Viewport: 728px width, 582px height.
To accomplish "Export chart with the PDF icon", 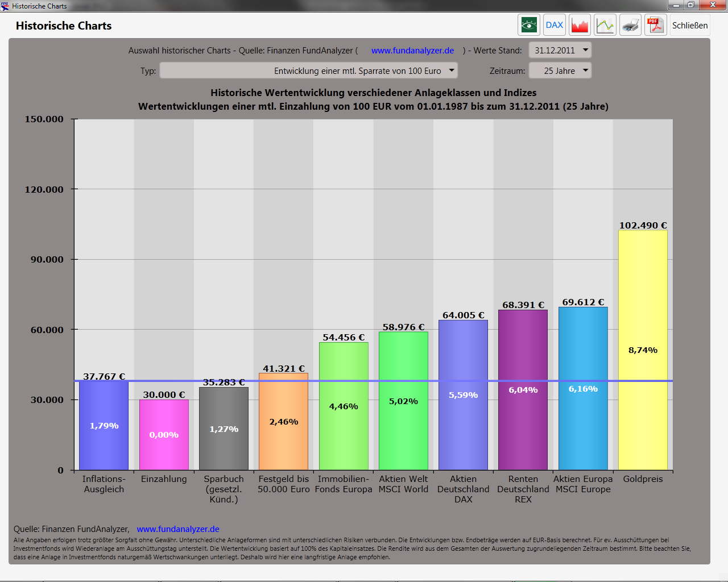I will click(x=655, y=25).
